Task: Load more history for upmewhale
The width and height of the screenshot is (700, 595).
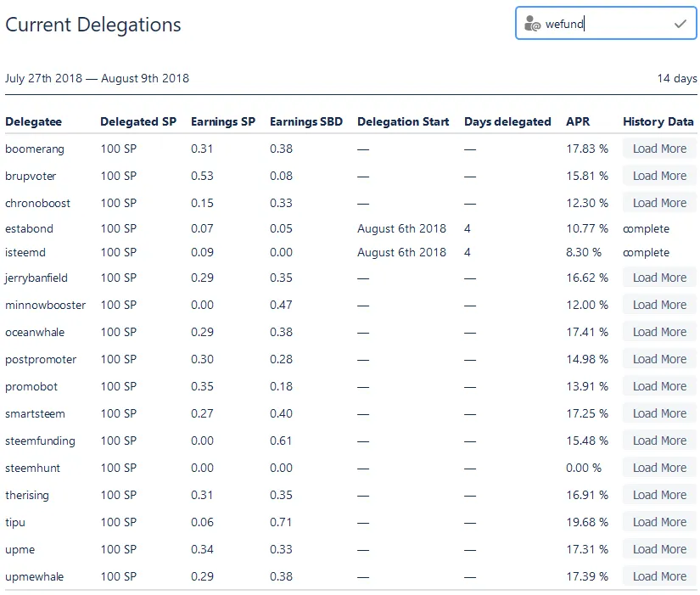Action: pyautogui.click(x=659, y=576)
